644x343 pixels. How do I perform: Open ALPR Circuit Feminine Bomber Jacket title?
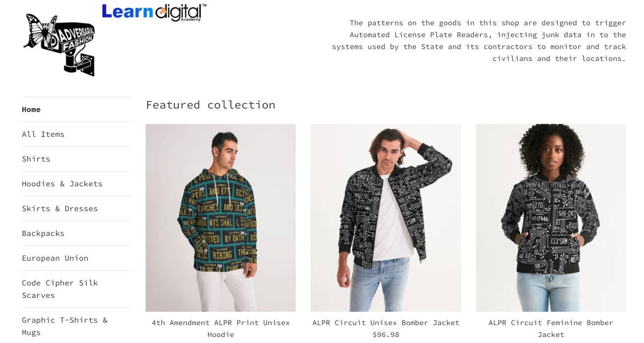point(551,329)
